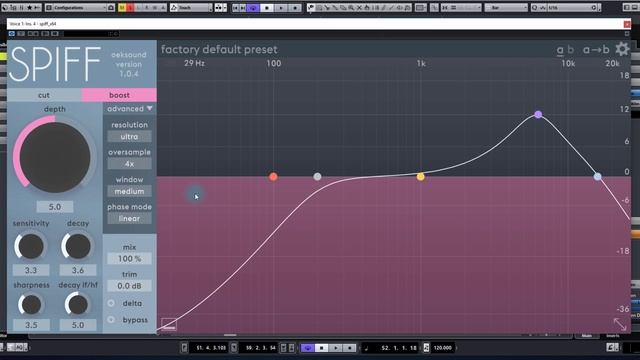640x360 pixels.
Task: Click the star icon in top-left toolbar
Action: (29, 8)
